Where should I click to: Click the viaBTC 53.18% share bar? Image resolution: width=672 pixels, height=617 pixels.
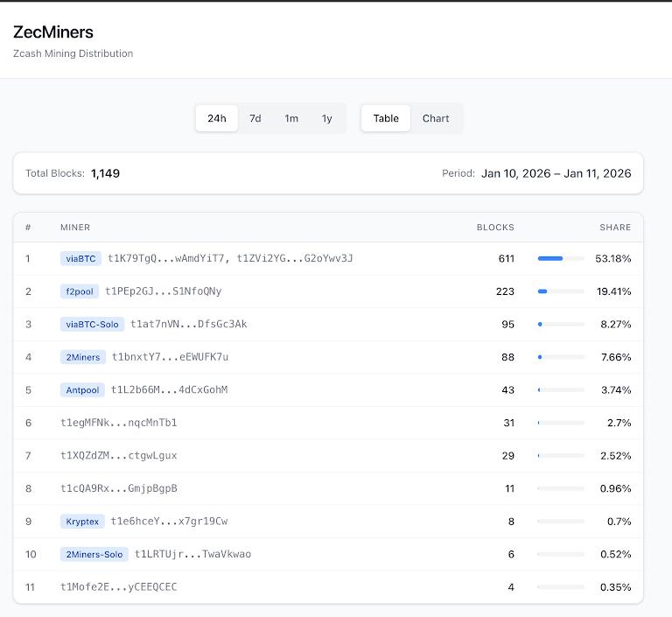(561, 258)
